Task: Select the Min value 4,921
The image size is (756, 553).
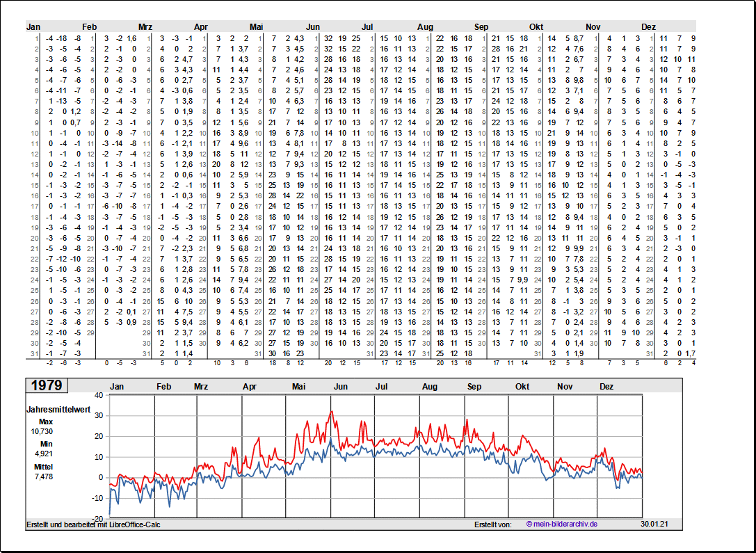Action: 45,454
